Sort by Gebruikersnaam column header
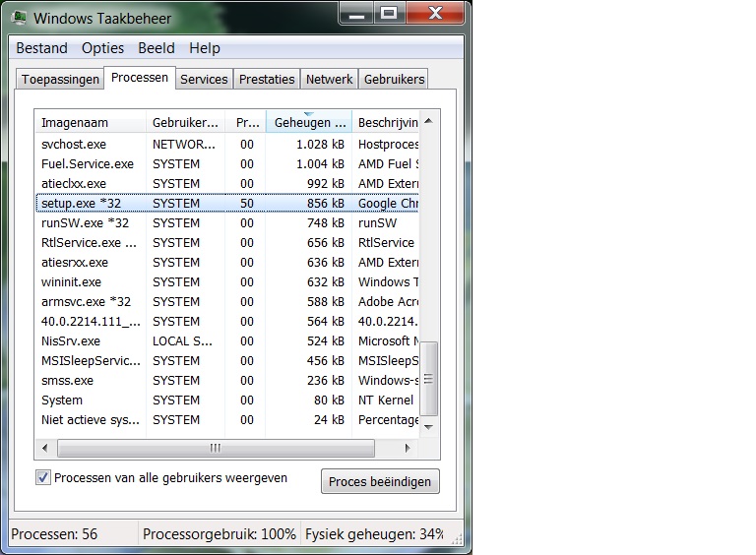 (x=184, y=123)
